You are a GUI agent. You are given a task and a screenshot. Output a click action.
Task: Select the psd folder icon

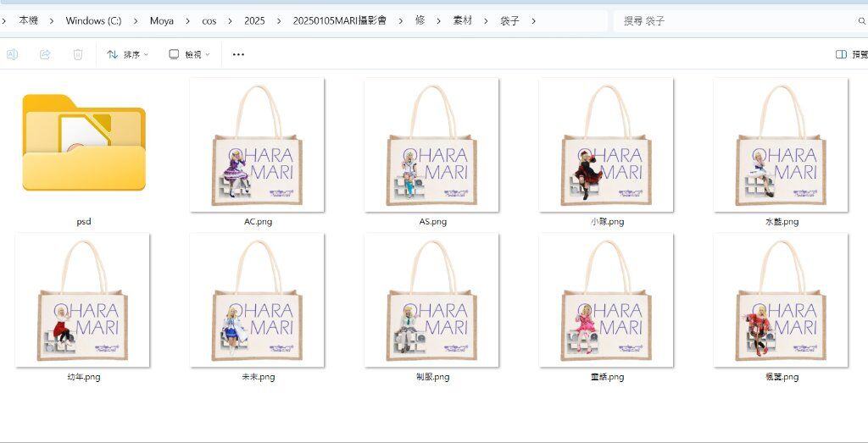click(x=84, y=142)
